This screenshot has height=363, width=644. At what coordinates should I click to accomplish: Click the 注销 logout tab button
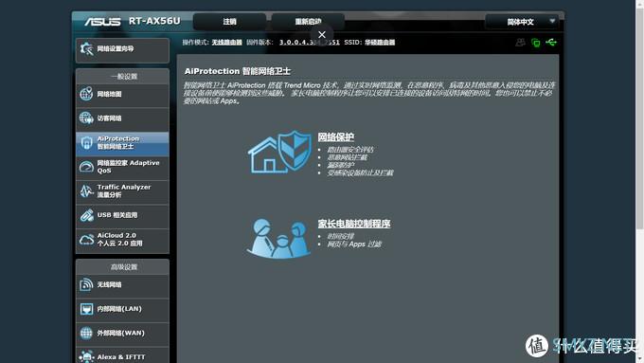click(x=229, y=22)
